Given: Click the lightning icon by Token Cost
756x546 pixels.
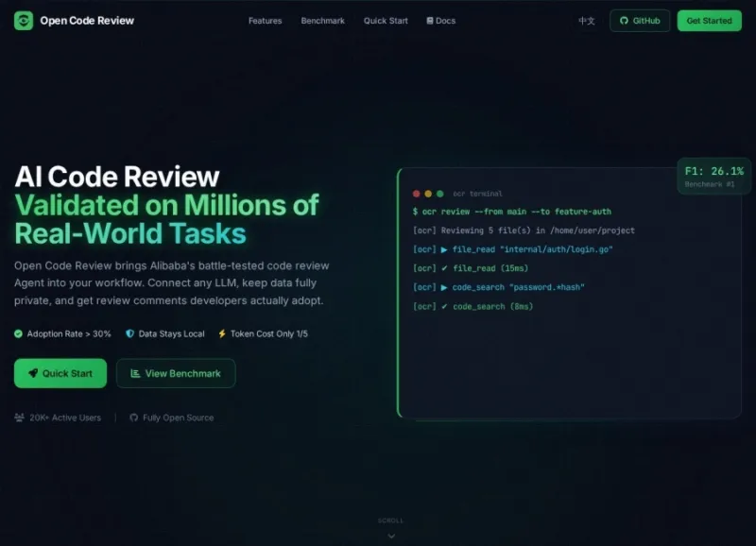Looking at the screenshot, I should (x=222, y=333).
